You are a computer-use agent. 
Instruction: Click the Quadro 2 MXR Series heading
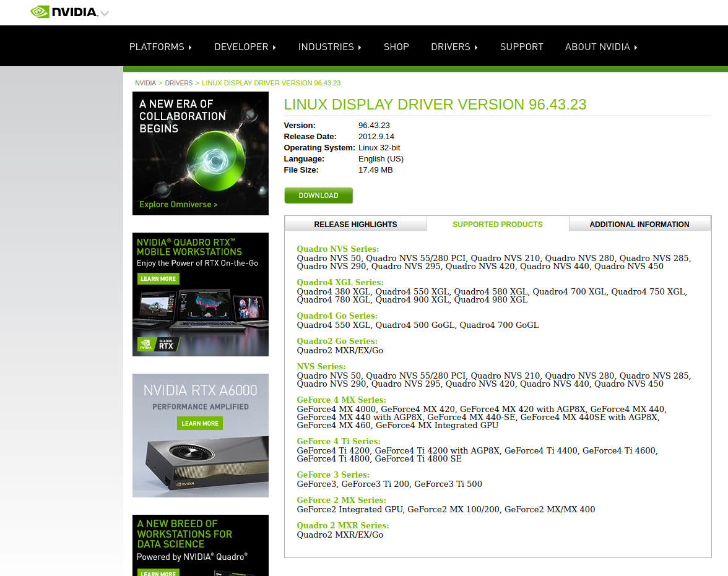pos(343,525)
